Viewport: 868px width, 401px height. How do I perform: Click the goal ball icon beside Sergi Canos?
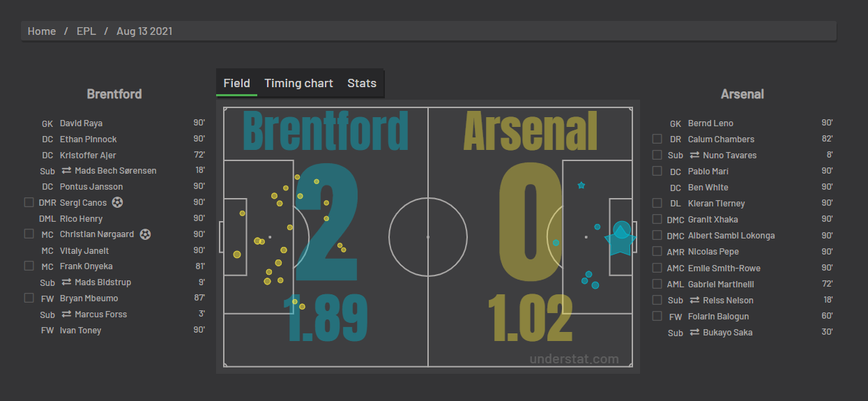tap(117, 202)
